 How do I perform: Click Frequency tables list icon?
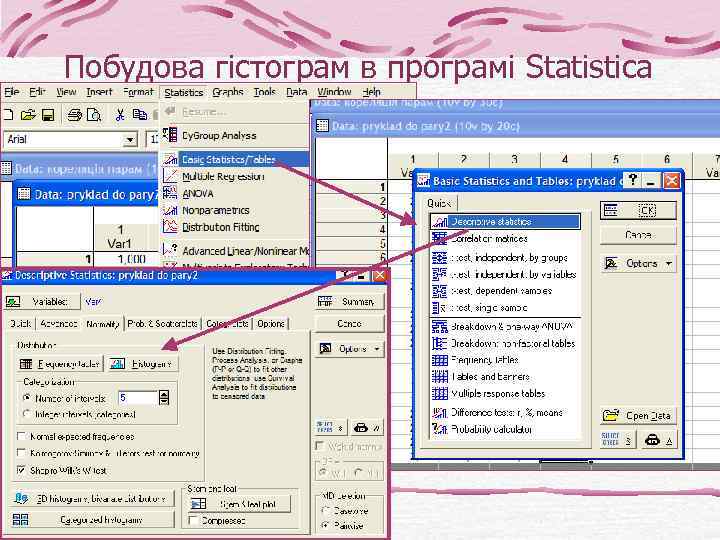click(x=439, y=360)
